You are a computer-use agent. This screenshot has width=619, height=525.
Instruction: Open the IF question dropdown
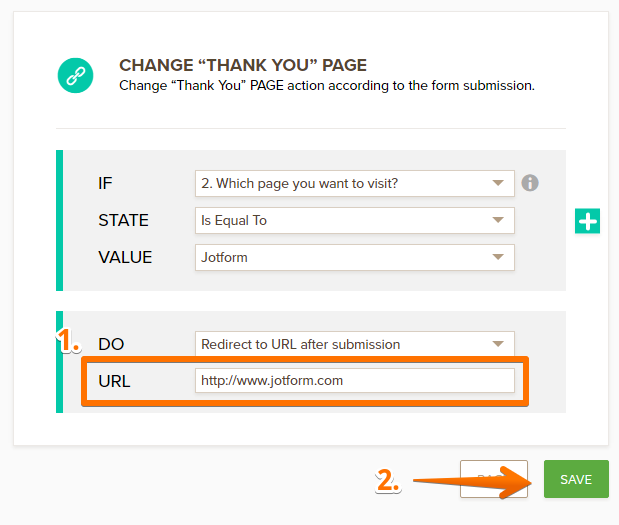pyautogui.click(x=355, y=183)
